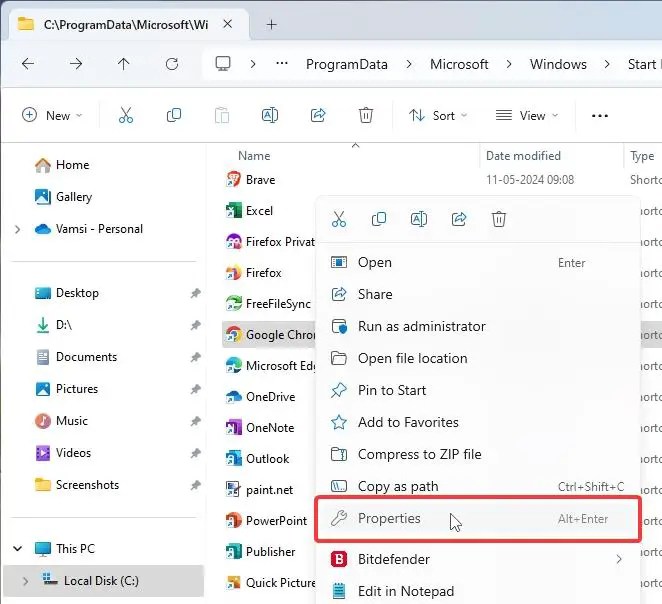Screen dimensions: 662x604
Task: Unpin Music using its pin icon
Action: (x=195, y=421)
